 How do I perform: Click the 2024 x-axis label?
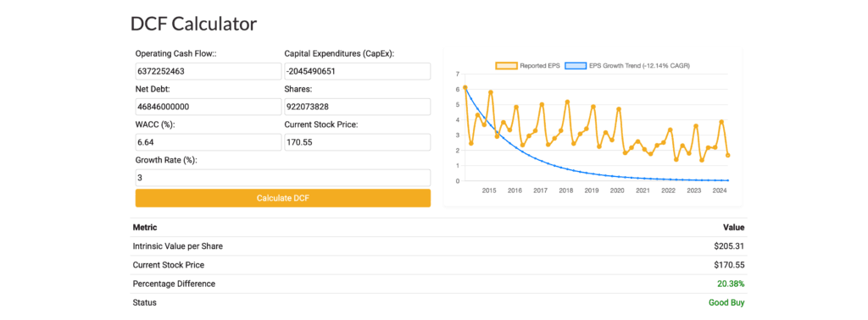click(x=720, y=190)
